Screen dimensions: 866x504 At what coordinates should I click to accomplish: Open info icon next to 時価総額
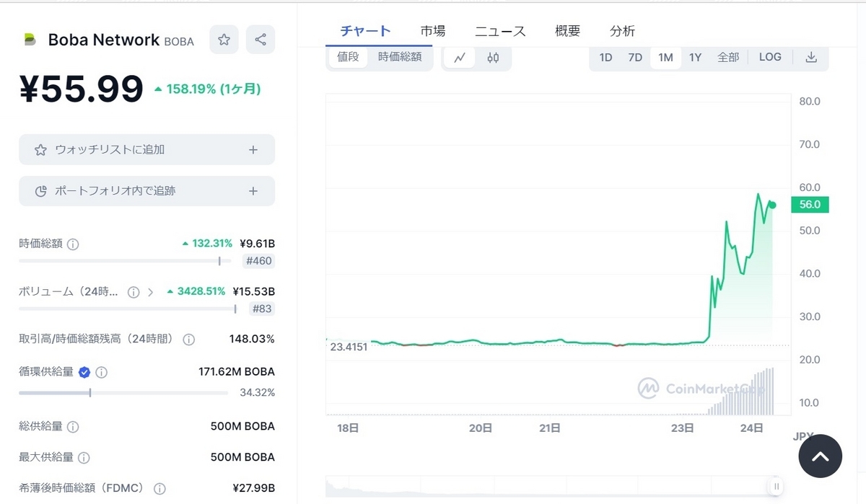(73, 244)
